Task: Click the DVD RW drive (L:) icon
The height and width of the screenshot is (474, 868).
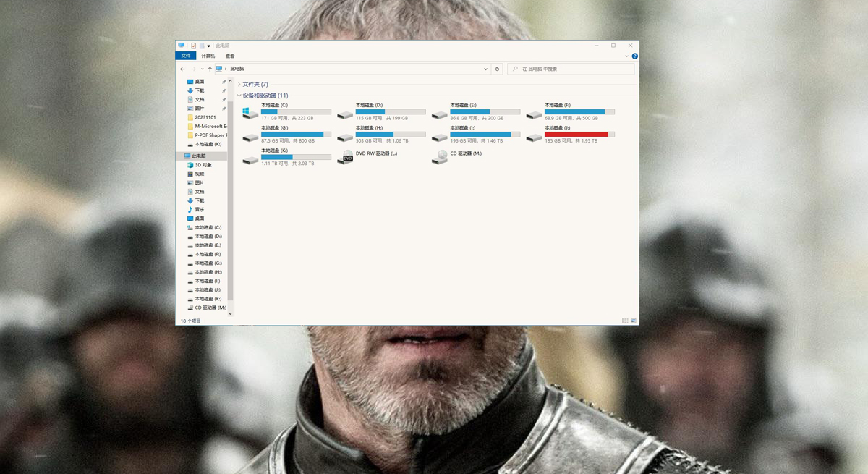Action: (345, 158)
